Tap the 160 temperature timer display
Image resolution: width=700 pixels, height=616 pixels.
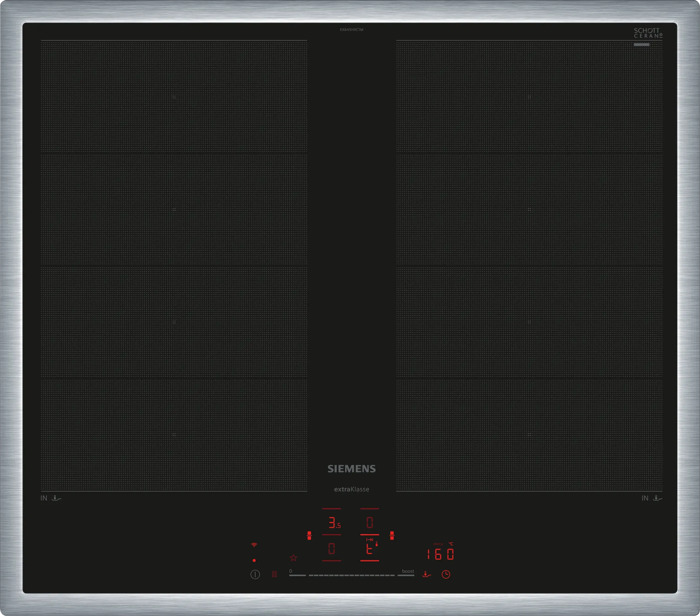[440, 554]
